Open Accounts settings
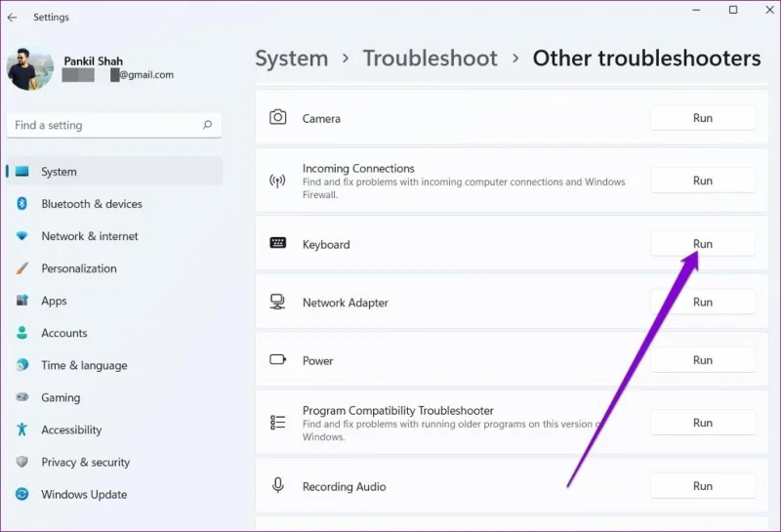This screenshot has width=781, height=532. tap(114, 333)
